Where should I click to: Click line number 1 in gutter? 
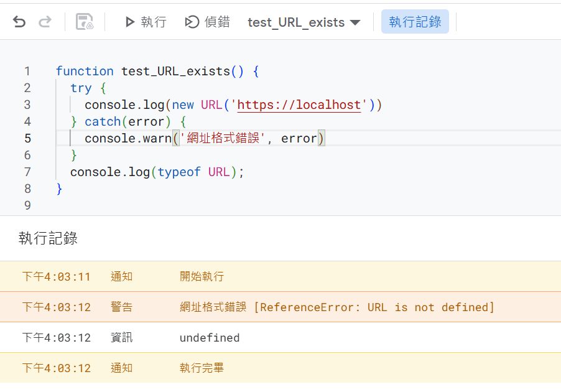coord(27,71)
